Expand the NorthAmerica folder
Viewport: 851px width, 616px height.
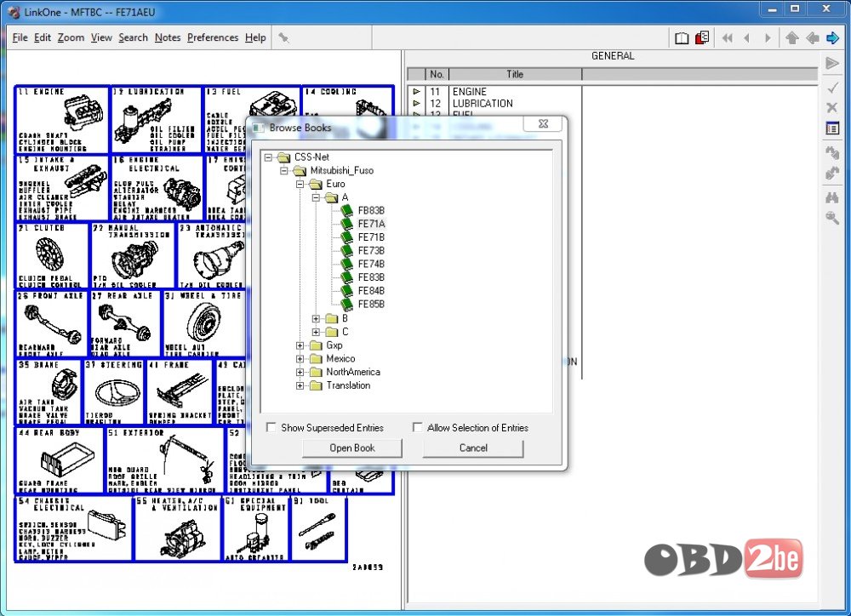pos(300,373)
